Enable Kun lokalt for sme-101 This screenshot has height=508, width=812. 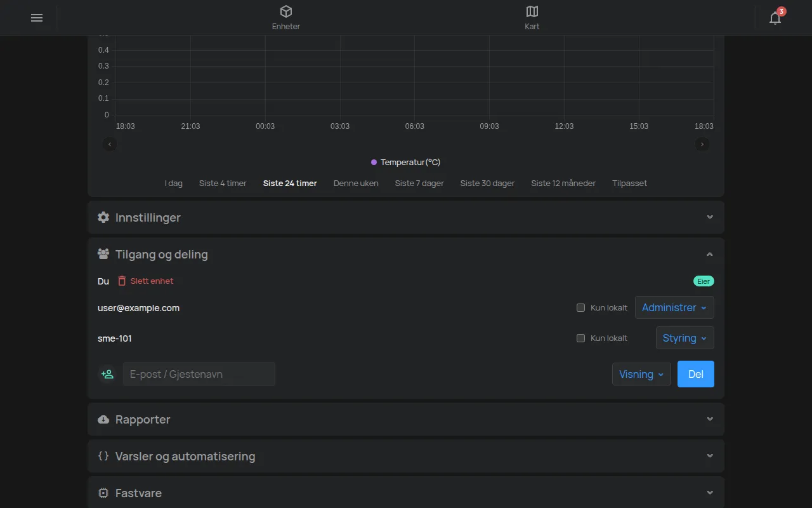tap(580, 338)
